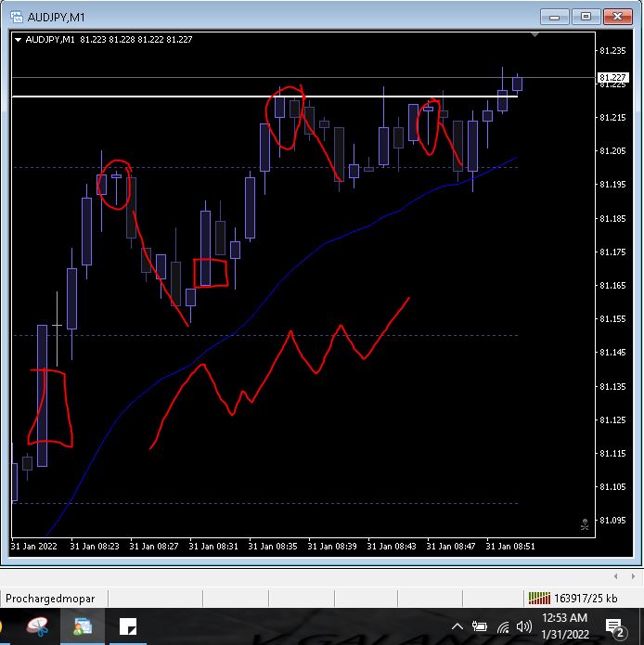Click the current price label 81.227
This screenshot has height=645, width=644.
612,77
